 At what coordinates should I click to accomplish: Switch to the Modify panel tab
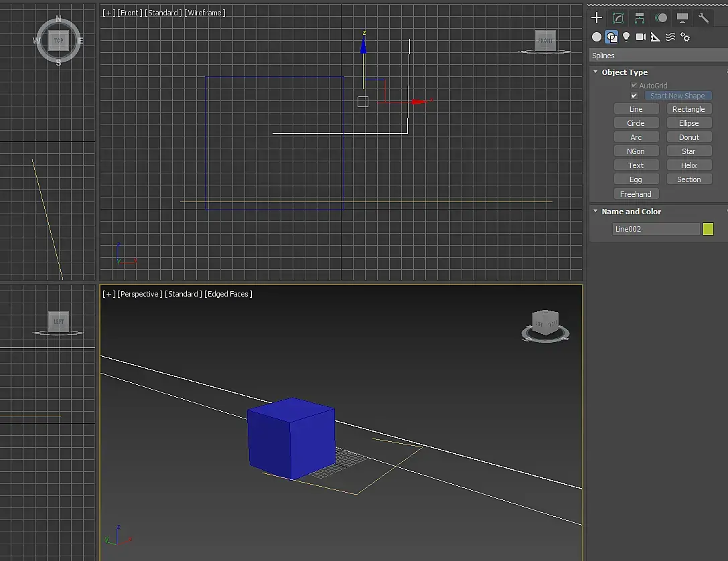618,17
